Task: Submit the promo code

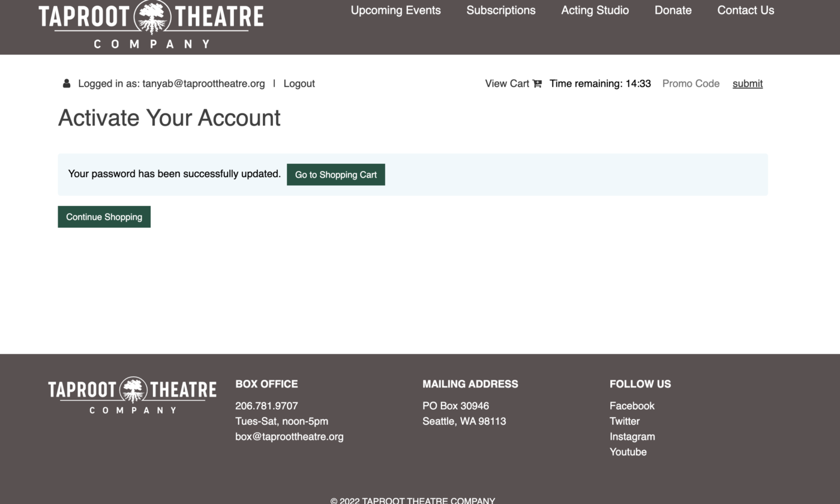Action: (x=748, y=83)
